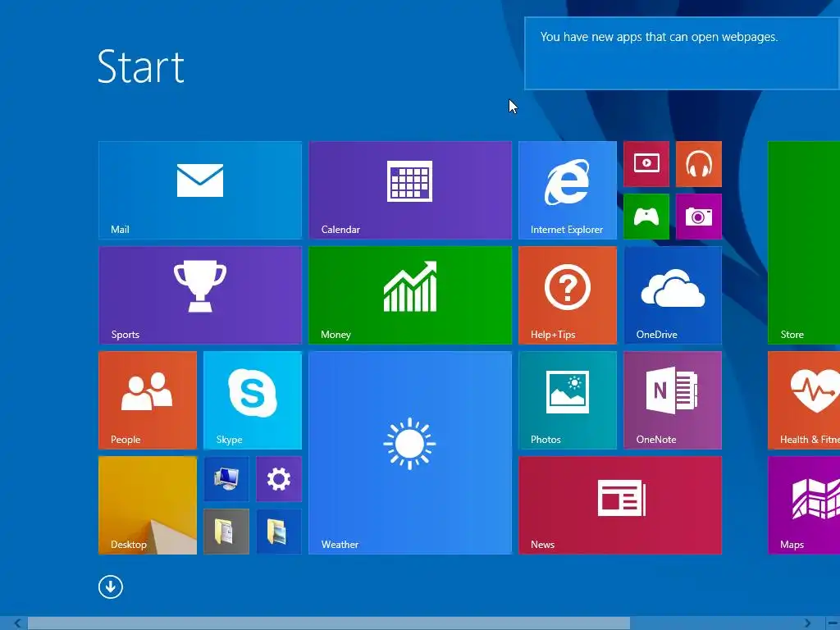Open the Calendar tile
The height and width of the screenshot is (630, 840).
pyautogui.click(x=410, y=189)
